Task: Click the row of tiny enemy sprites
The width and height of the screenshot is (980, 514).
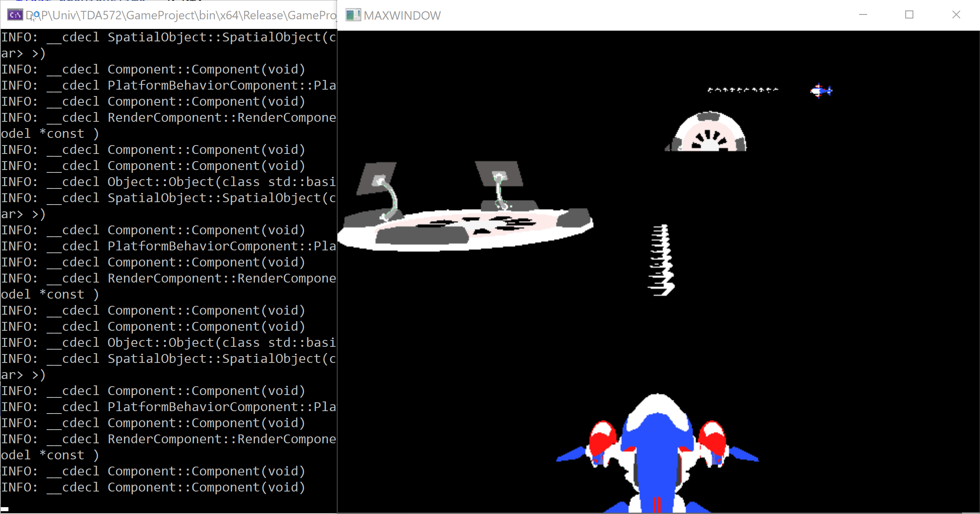Action: (743, 90)
